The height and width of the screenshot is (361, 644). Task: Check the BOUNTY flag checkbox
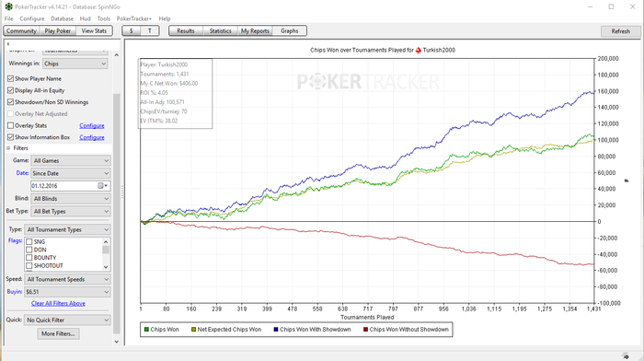[29, 258]
